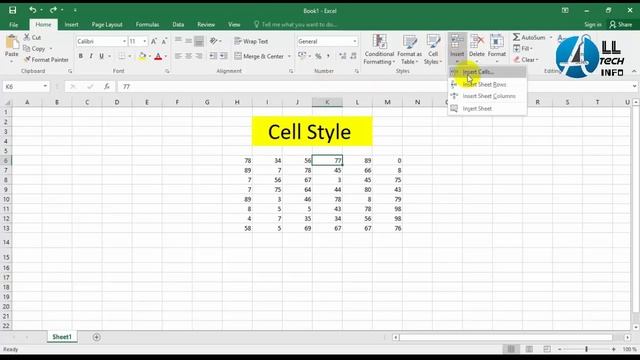Click Merge & Center
The height and width of the screenshot is (360, 640).
click(x=259, y=56)
